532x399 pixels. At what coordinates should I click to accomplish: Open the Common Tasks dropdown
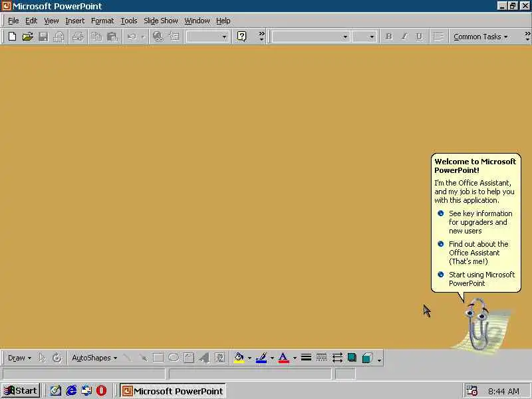pos(480,37)
